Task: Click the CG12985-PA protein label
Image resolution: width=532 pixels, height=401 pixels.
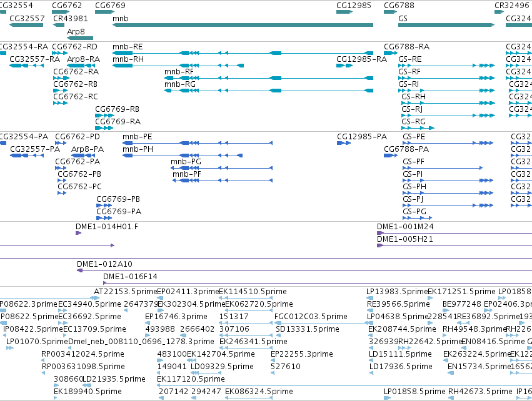Action: [x=362, y=137]
